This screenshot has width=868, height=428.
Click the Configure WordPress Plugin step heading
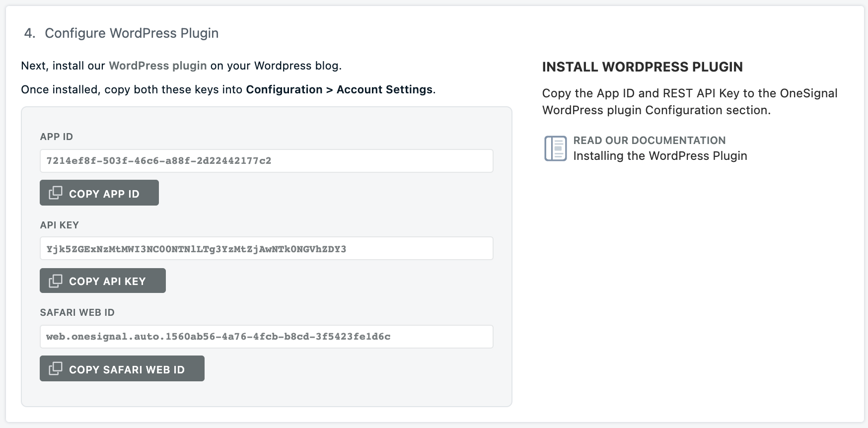(x=131, y=33)
